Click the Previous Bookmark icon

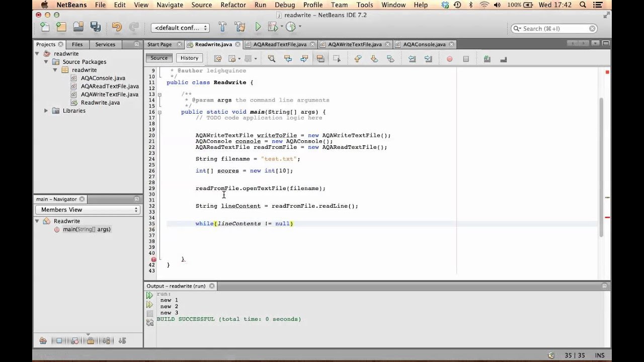[x=358, y=59]
